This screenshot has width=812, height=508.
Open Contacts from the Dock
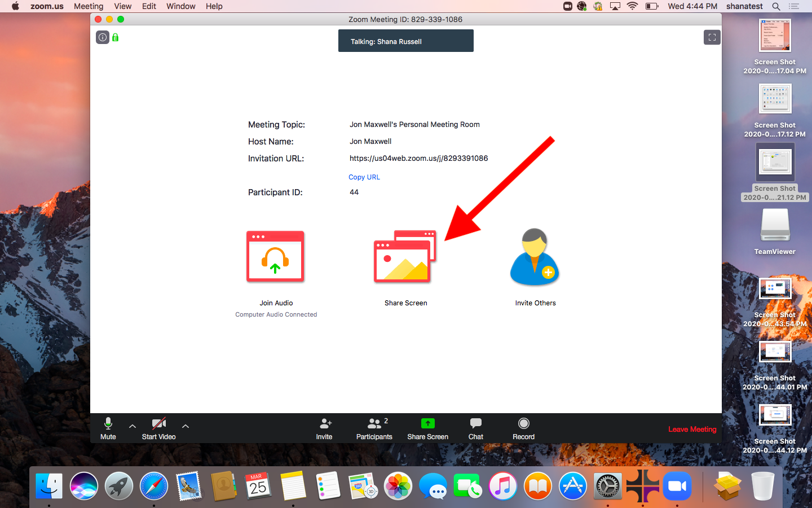223,485
